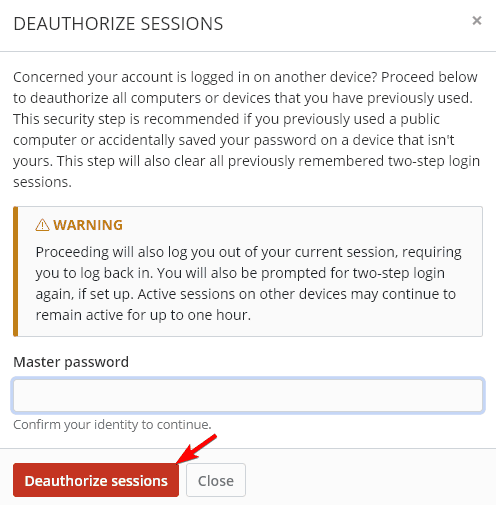Image resolution: width=496 pixels, height=505 pixels.
Task: Click the warning triangle icon
Action: coord(42,225)
